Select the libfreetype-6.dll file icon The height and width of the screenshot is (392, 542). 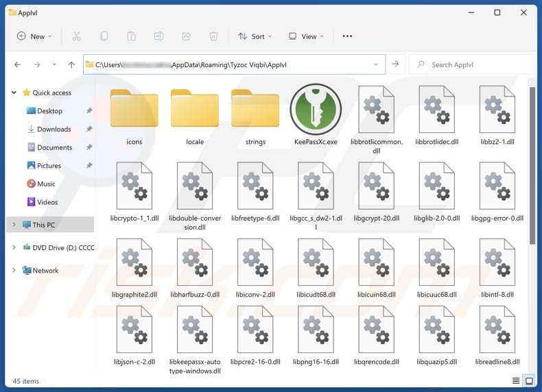255,186
